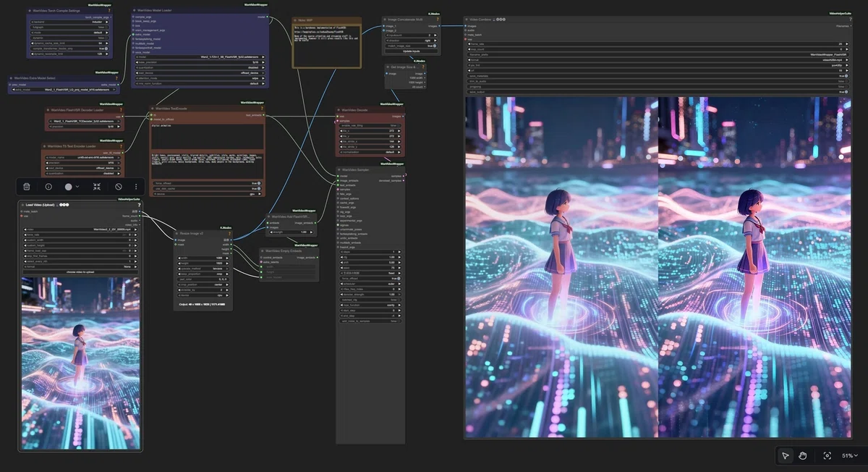Screen dimensions: 868x472
Task: Open help for WanVideo Torch Compile Settings
Action: 110,10
